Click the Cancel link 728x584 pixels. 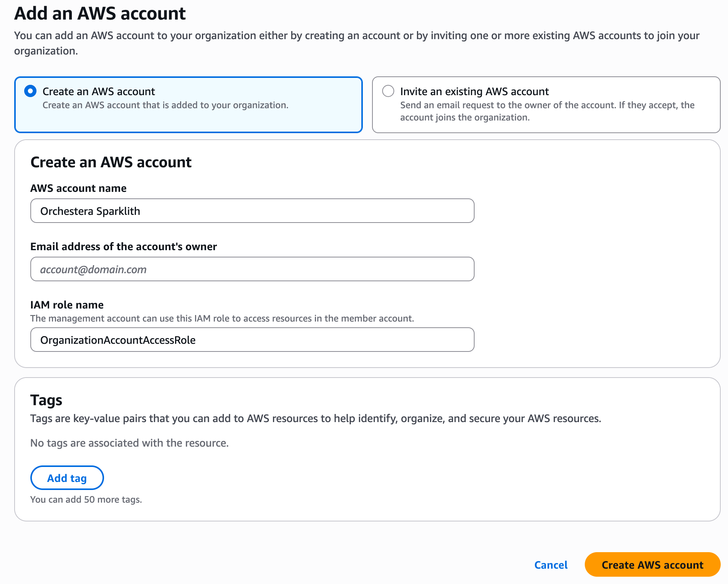[551, 565]
